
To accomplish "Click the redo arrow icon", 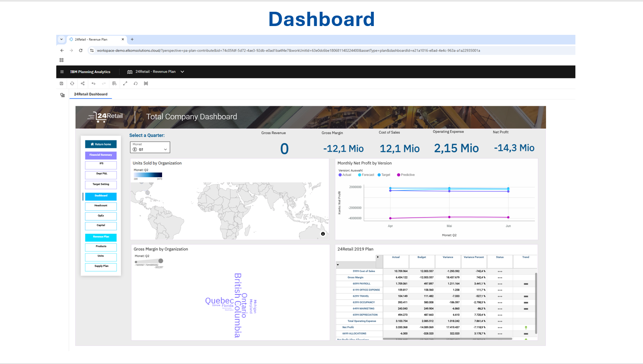I will point(104,84).
